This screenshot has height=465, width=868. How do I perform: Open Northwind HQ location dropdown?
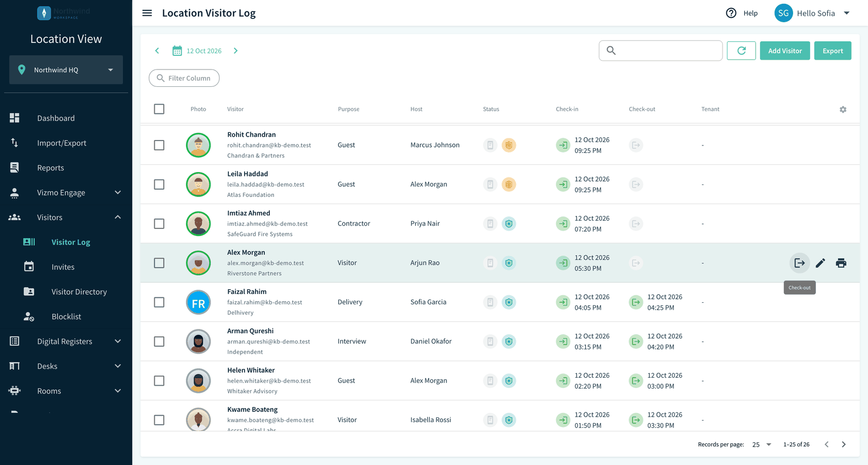(x=66, y=70)
